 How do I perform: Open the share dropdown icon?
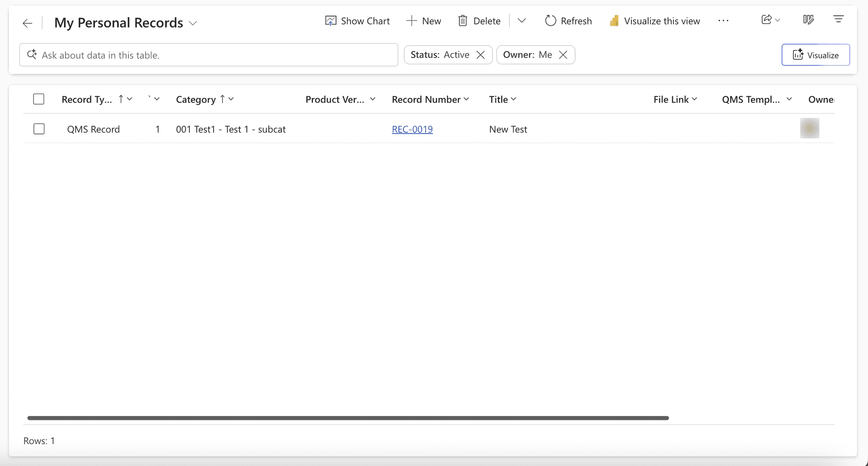(771, 20)
